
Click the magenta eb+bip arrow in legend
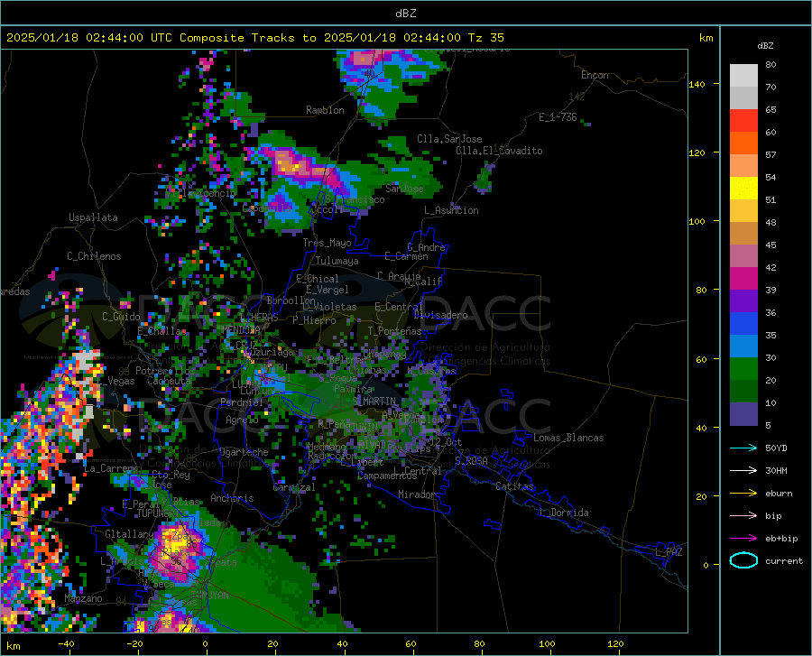[x=743, y=539]
